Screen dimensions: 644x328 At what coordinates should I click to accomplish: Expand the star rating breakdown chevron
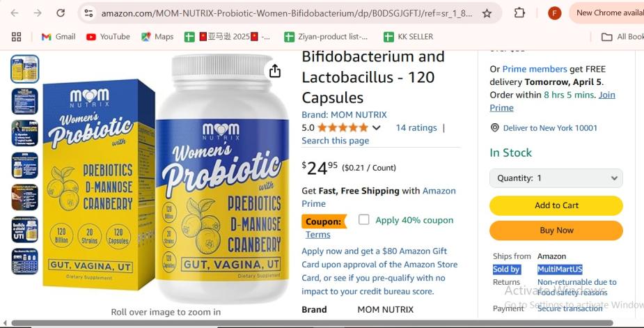[376, 128]
